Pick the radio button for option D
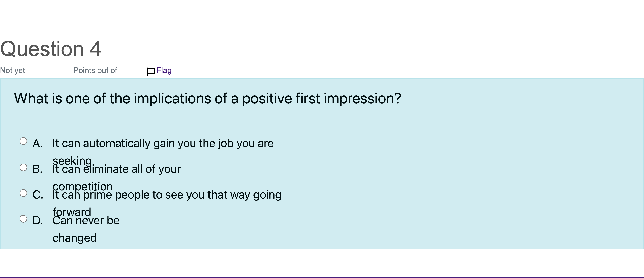 click(x=23, y=219)
